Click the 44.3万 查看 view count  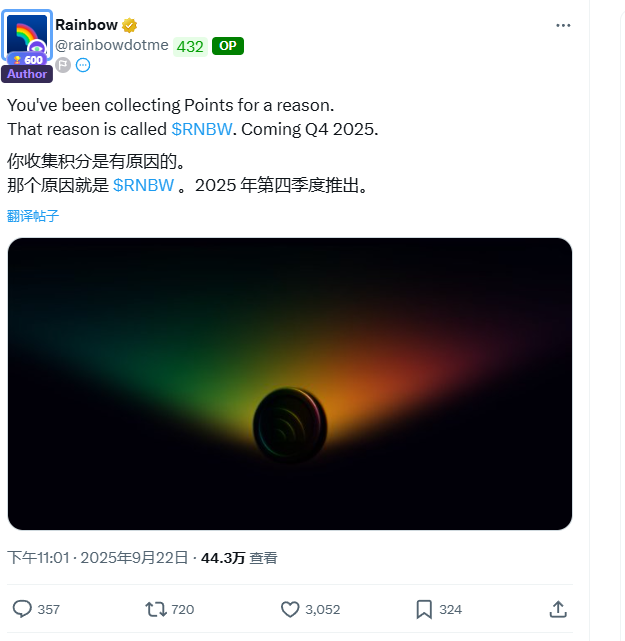click(239, 558)
